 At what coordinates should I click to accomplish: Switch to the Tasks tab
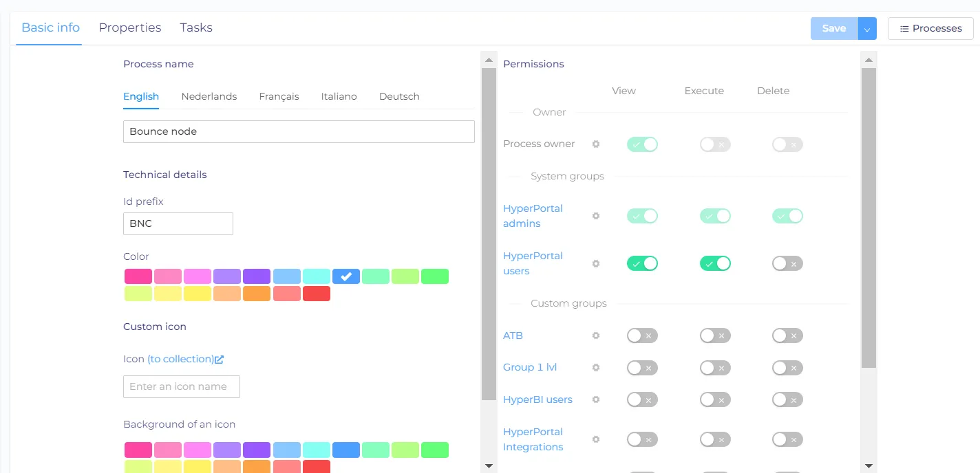[x=196, y=28]
